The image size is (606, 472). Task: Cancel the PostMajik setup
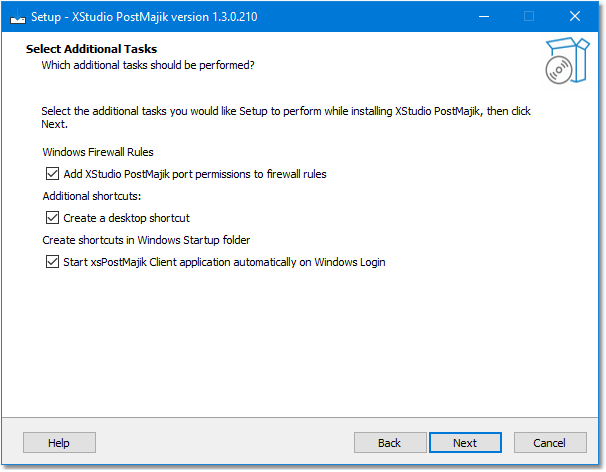coord(550,442)
